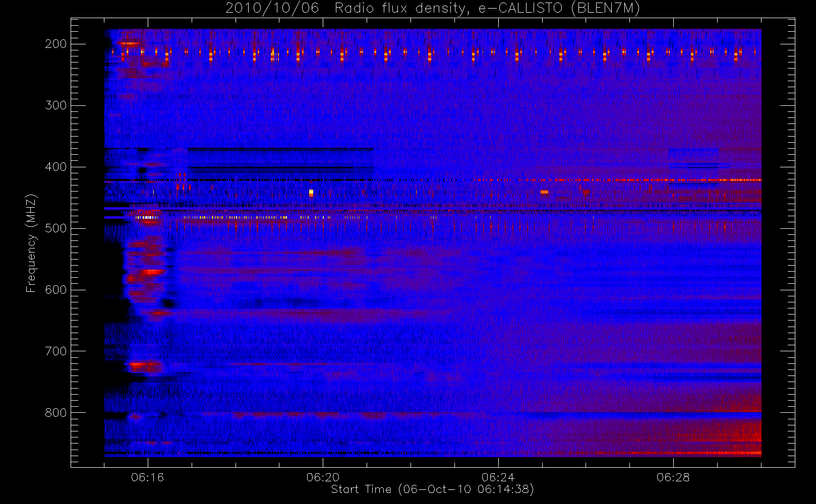This screenshot has height=504, width=816.
Task: Click the 06:16 time tick label
Action: pos(148,477)
